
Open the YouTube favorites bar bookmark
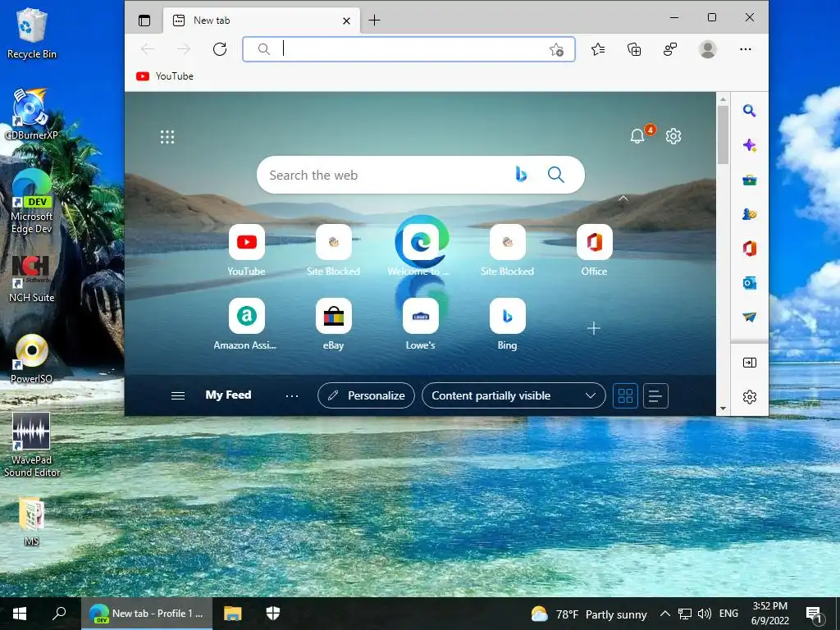164,76
